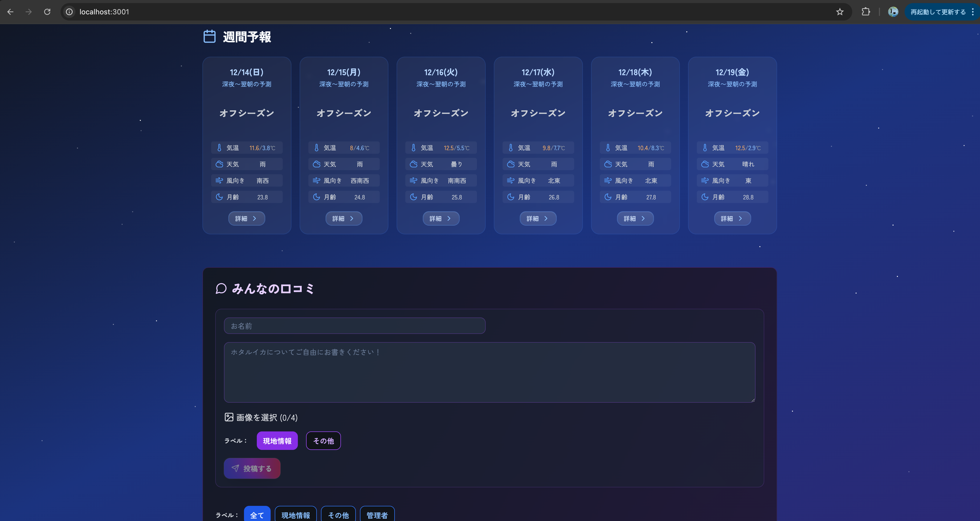Click the browser reload icon
Viewport: 980px width, 521px height.
47,12
